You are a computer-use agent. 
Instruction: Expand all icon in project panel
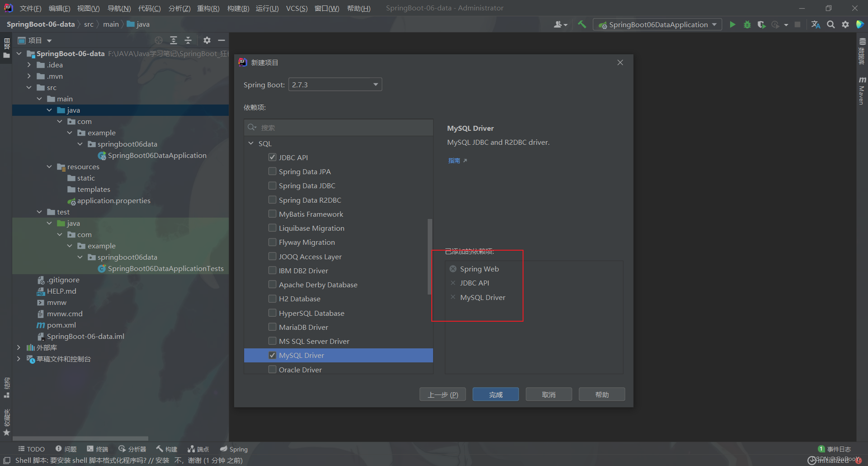point(174,40)
